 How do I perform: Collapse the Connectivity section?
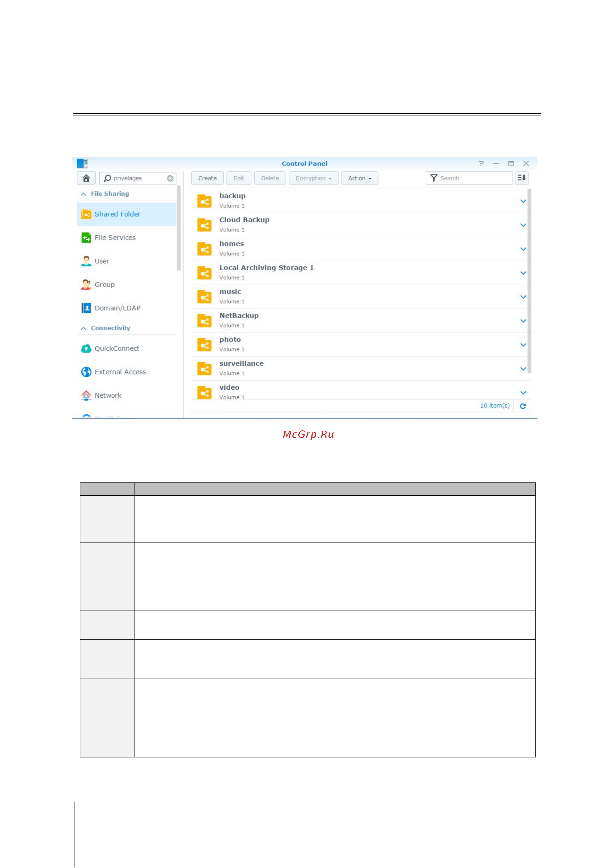83,328
